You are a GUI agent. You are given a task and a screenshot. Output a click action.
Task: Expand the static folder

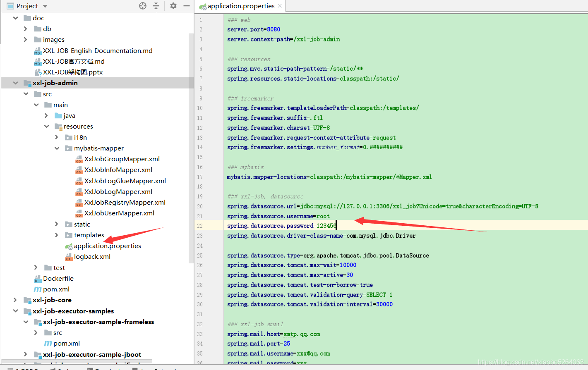[57, 224]
